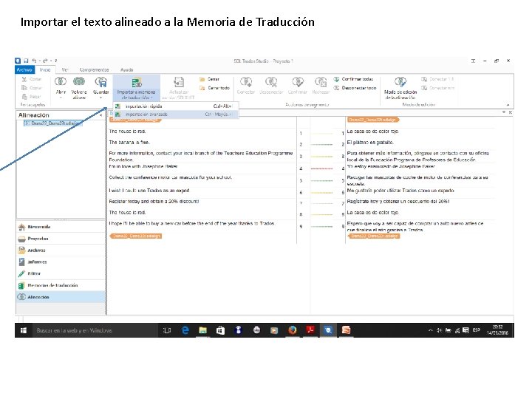The height and width of the screenshot is (399, 532).
Task: Click the Windows Start button
Action: click(24, 330)
